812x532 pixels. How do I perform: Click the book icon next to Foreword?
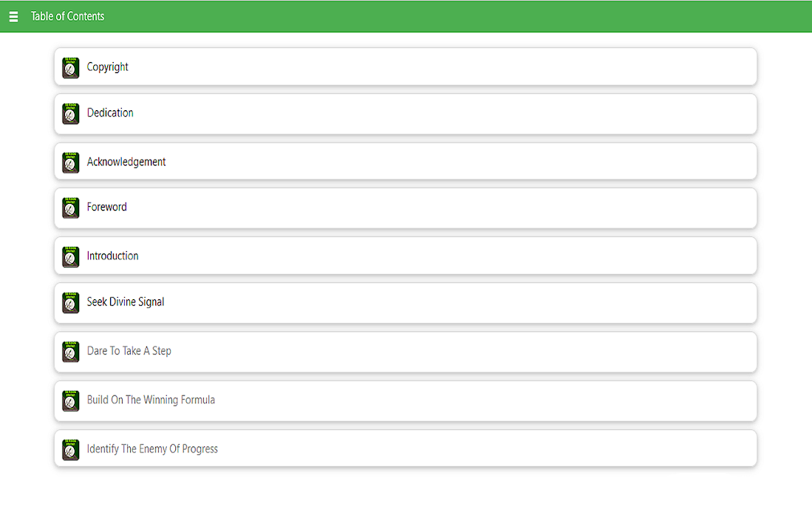click(x=71, y=208)
